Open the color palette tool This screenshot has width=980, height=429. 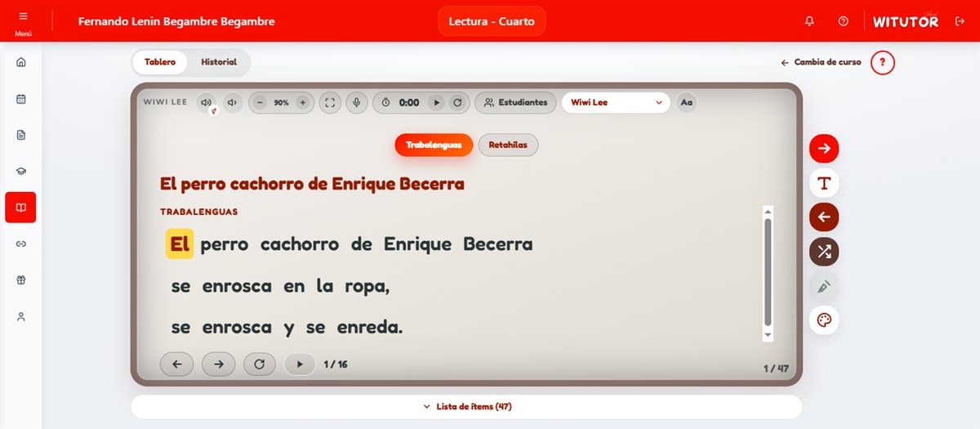pyautogui.click(x=824, y=320)
